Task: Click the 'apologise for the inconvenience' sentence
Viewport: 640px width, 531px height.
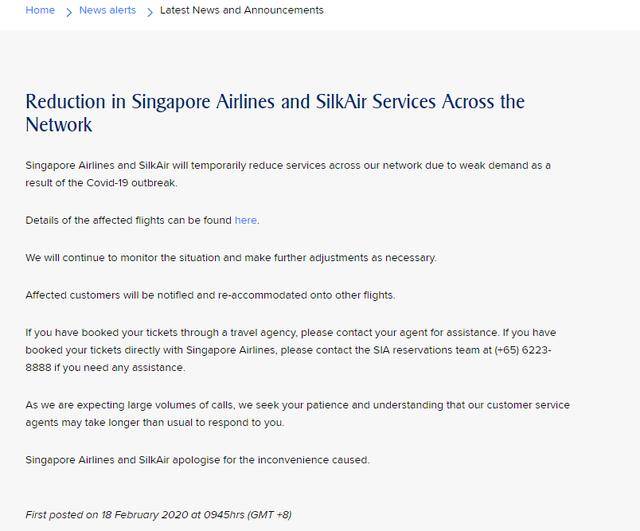Action: pos(198,459)
